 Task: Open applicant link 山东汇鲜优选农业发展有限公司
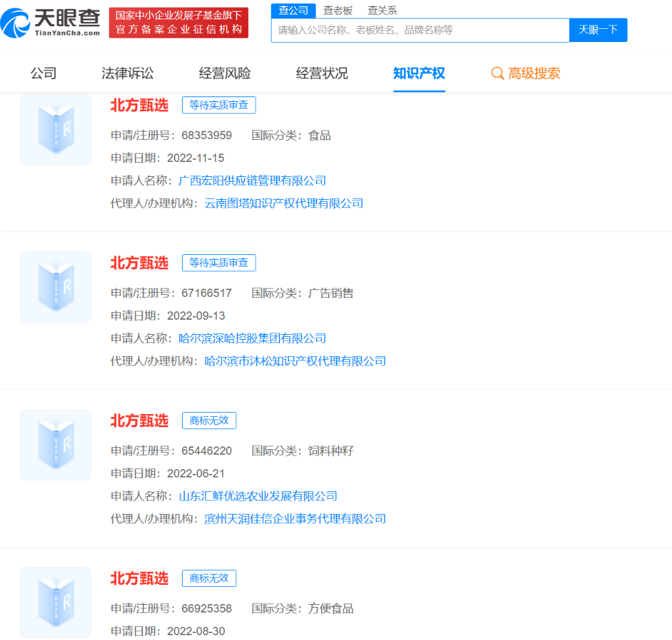(258, 496)
